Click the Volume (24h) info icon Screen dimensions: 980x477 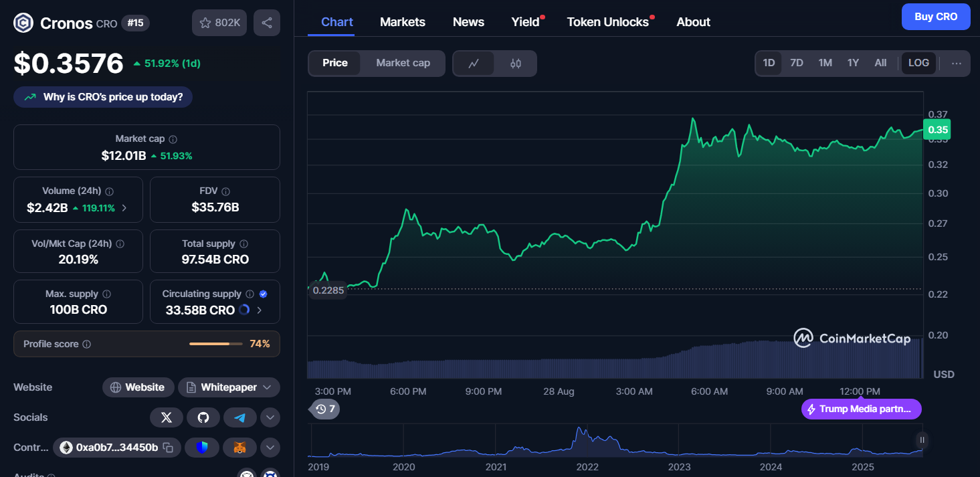click(x=110, y=191)
